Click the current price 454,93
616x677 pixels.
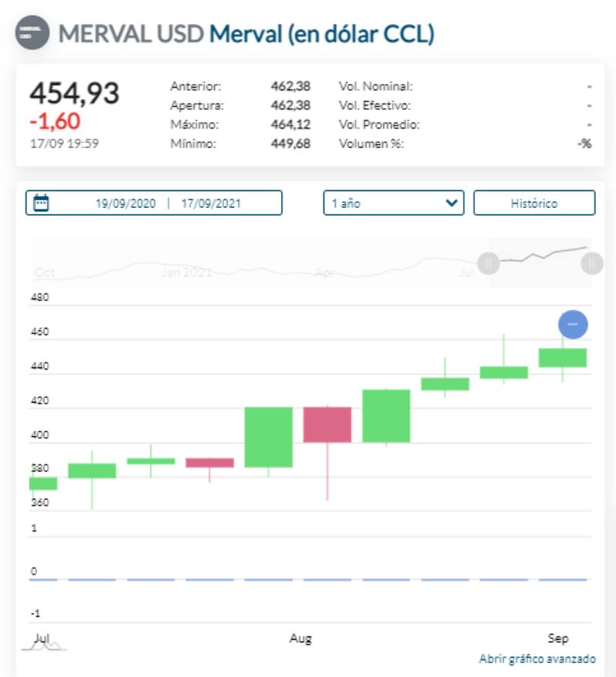[75, 93]
